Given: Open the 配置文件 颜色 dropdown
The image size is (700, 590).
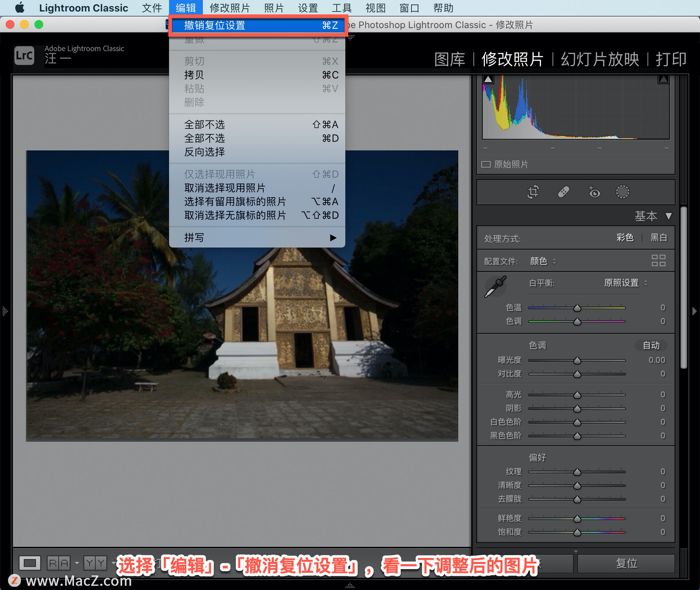Looking at the screenshot, I should tap(542, 261).
